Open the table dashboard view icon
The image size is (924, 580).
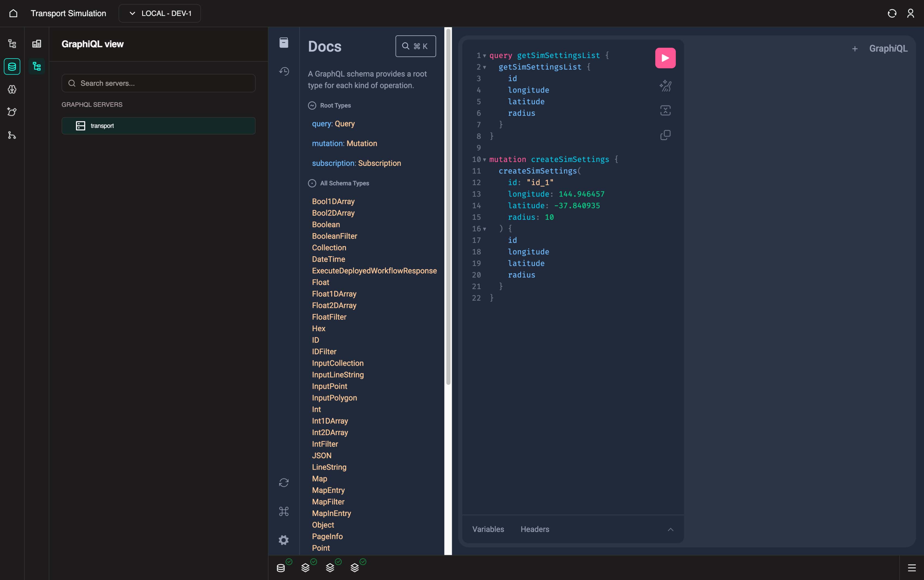coord(37,44)
